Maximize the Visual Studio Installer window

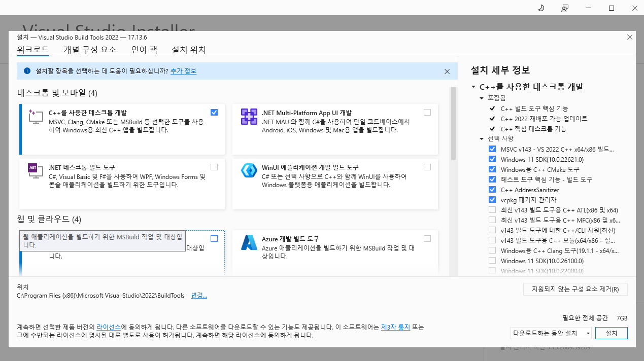(x=612, y=8)
